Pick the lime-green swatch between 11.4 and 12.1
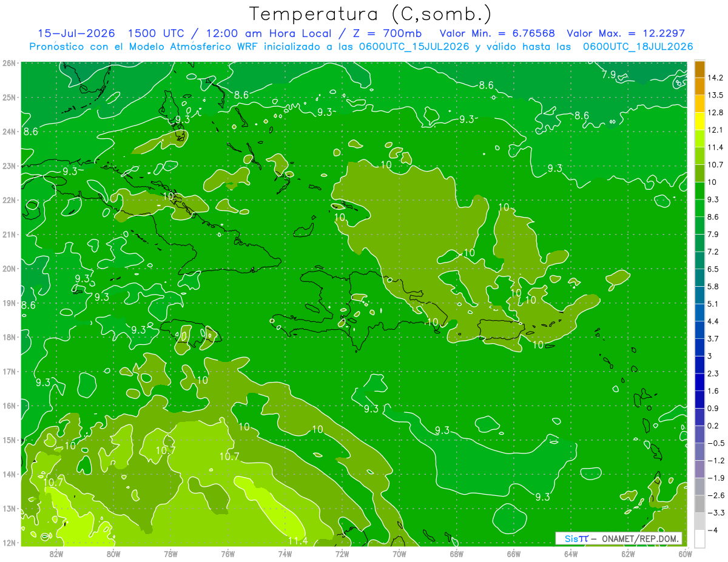 tap(699, 139)
